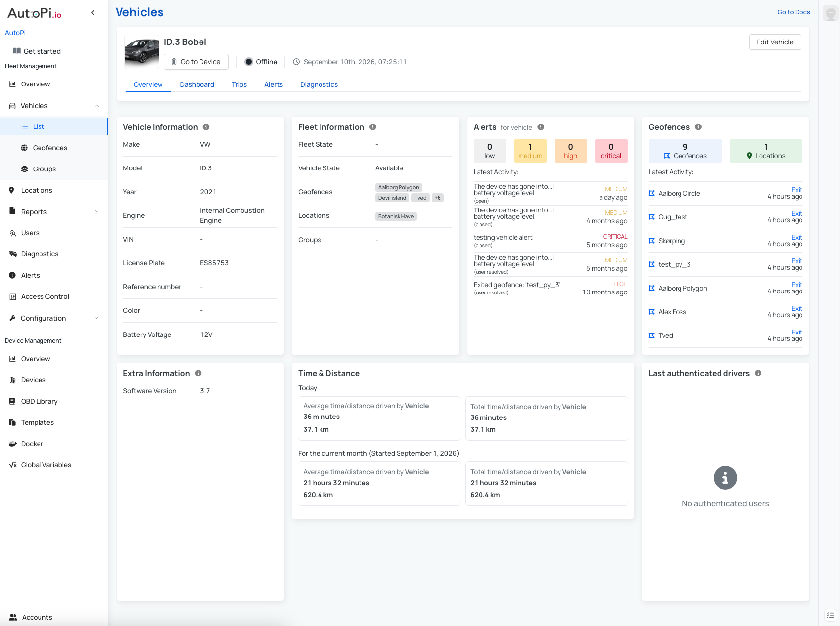
Task: Click the AutoPi breadcrumb link
Action: pos(15,33)
